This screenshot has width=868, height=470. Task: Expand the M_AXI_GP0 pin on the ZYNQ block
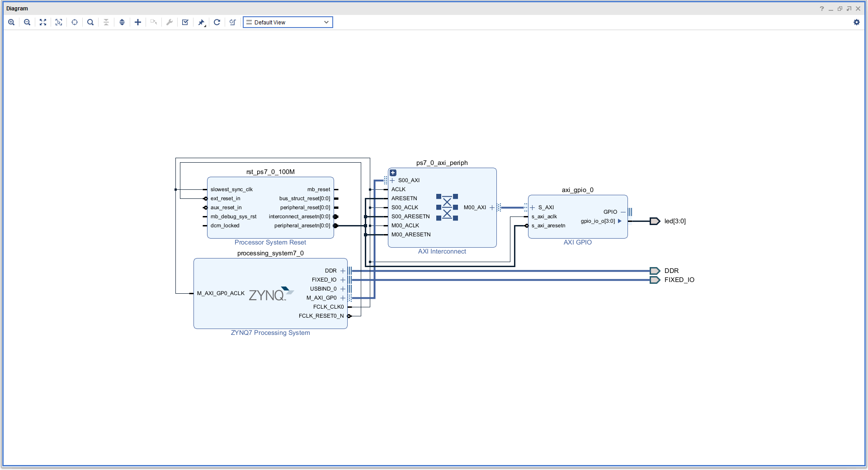[x=343, y=298]
